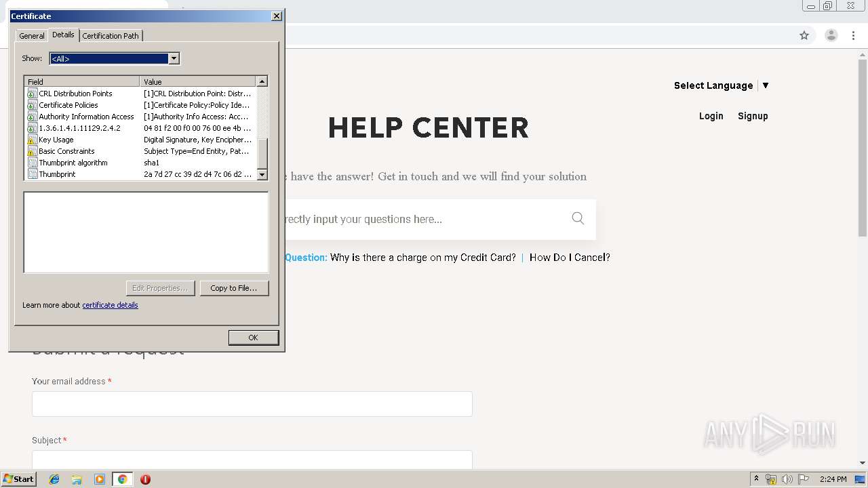Select the Thumbprint algorithm field icon
The image size is (868, 488).
coord(32,163)
